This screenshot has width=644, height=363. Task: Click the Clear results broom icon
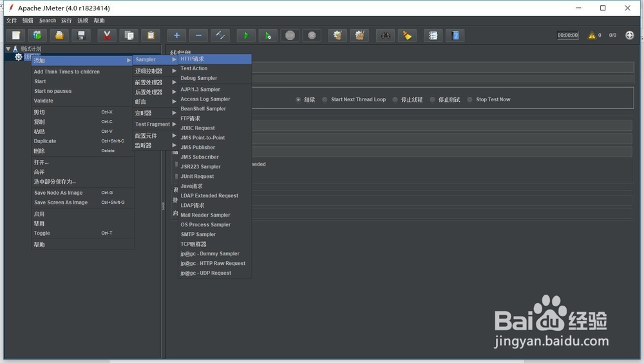click(x=337, y=35)
